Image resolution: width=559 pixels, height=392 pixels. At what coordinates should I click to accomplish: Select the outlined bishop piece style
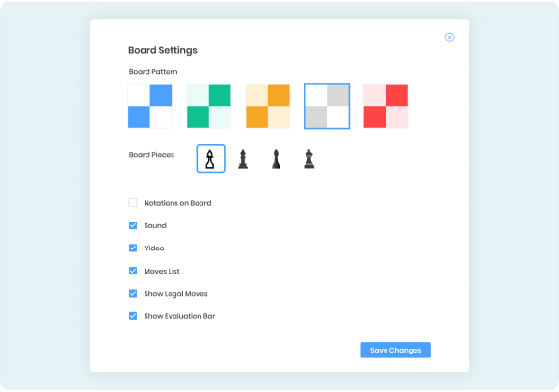(x=210, y=159)
